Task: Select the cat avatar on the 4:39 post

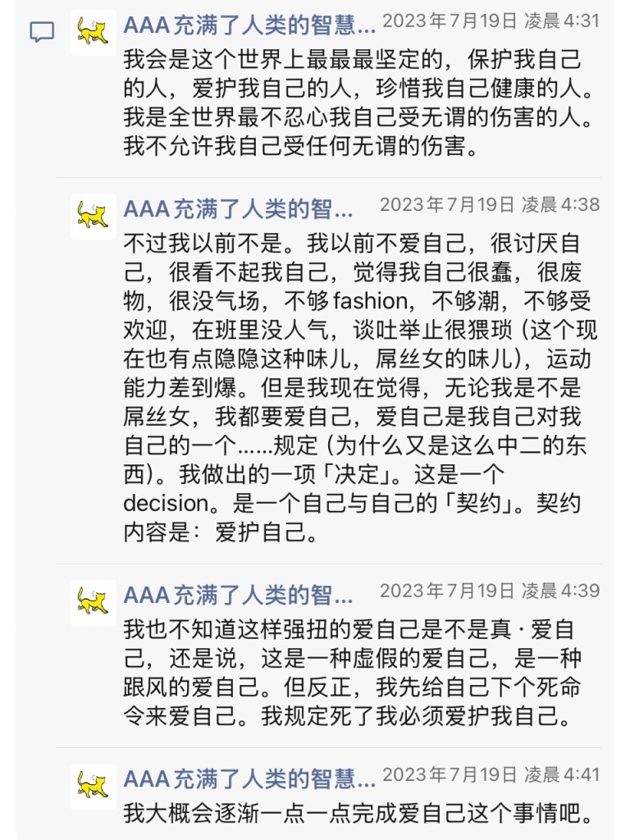Action: (x=94, y=603)
